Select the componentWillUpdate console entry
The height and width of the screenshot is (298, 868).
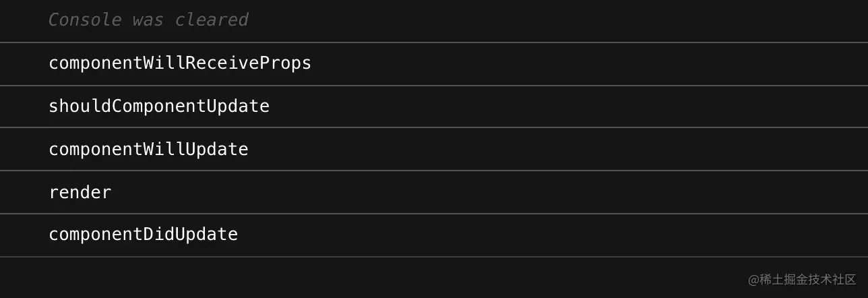pyautogui.click(x=148, y=150)
